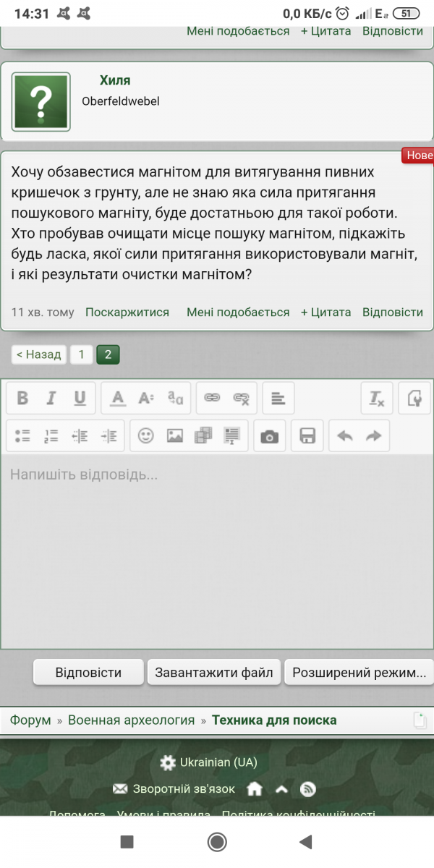Tap Android back triangle button

point(305,841)
